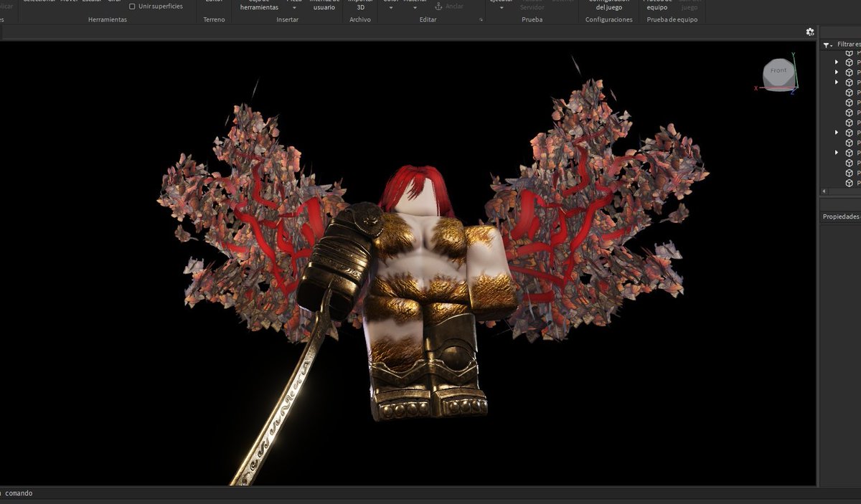This screenshot has width=861, height=504.
Task: Click the Front face of view cube
Action: [778, 71]
